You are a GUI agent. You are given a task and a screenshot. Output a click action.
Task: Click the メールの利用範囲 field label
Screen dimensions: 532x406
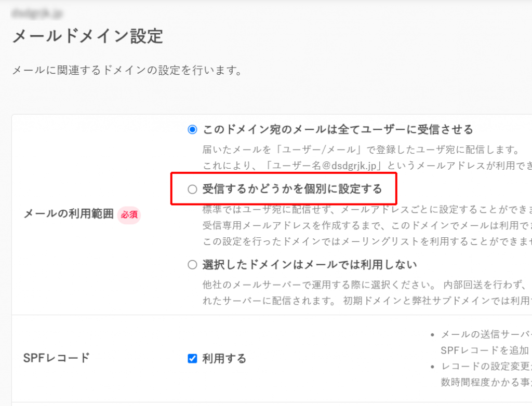point(67,214)
